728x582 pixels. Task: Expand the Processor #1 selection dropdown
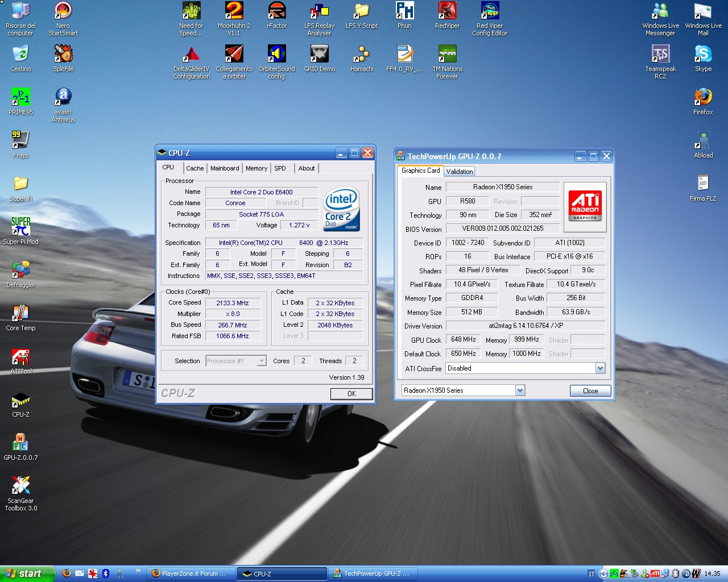(x=262, y=361)
